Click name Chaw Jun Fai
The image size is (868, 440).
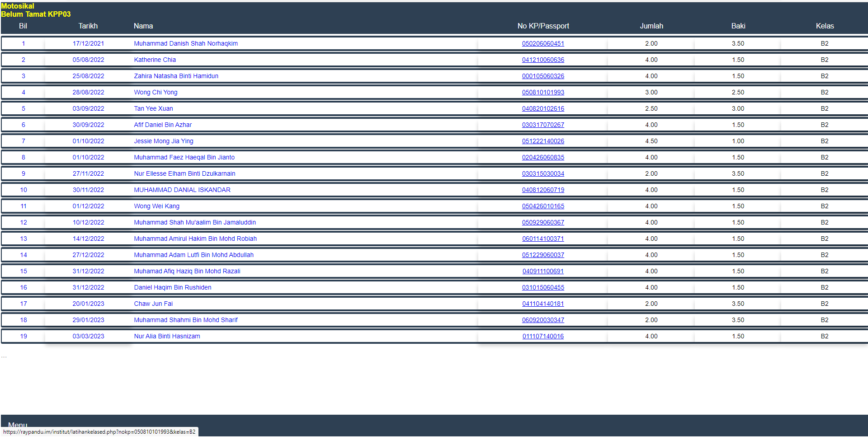pos(153,304)
